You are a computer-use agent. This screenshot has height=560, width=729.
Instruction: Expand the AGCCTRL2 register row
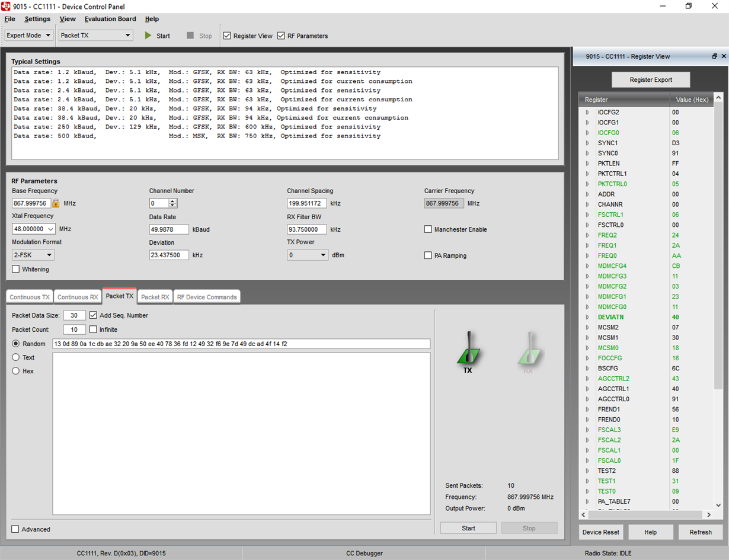tap(587, 379)
